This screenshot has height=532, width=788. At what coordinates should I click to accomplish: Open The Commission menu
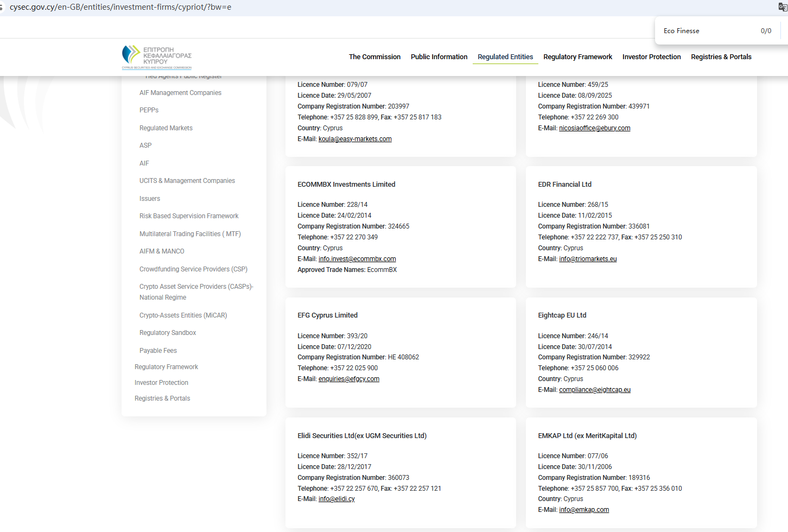click(374, 57)
